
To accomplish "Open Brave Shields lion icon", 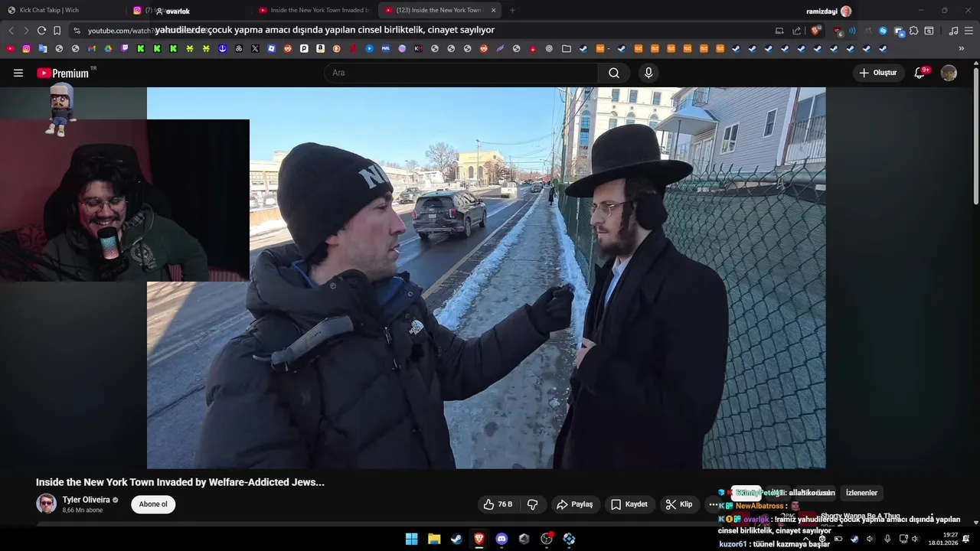I will 815,31.
